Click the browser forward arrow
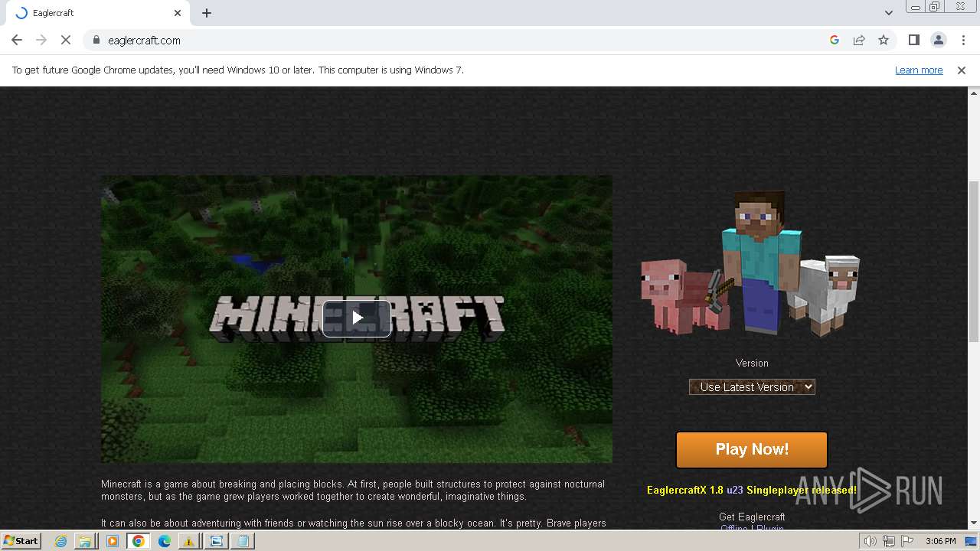Image resolution: width=980 pixels, height=551 pixels. (x=41, y=40)
